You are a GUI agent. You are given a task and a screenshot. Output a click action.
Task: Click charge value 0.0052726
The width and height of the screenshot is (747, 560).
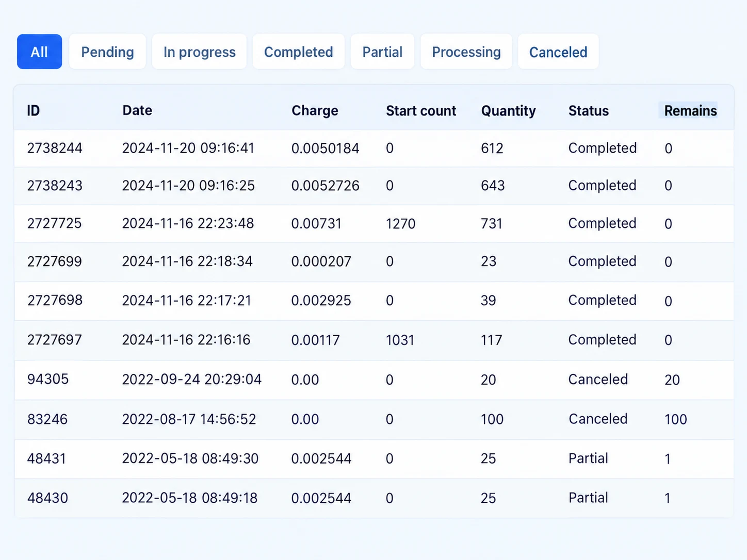pos(325,185)
